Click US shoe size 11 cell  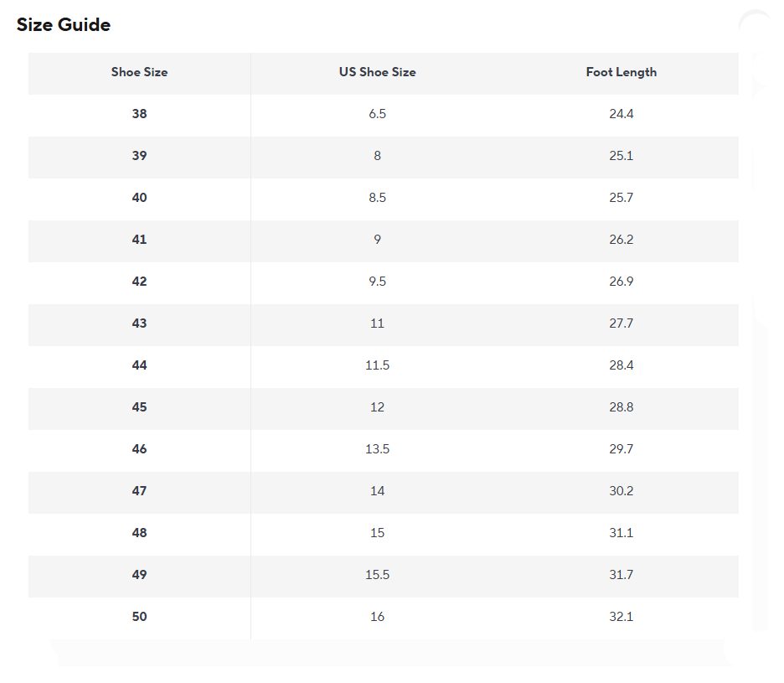pos(378,323)
